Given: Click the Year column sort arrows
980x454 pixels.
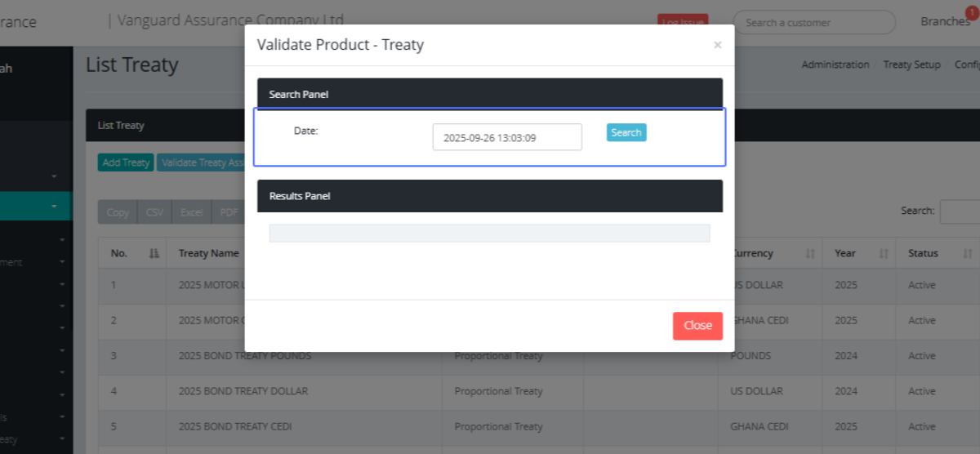Looking at the screenshot, I should [883, 254].
